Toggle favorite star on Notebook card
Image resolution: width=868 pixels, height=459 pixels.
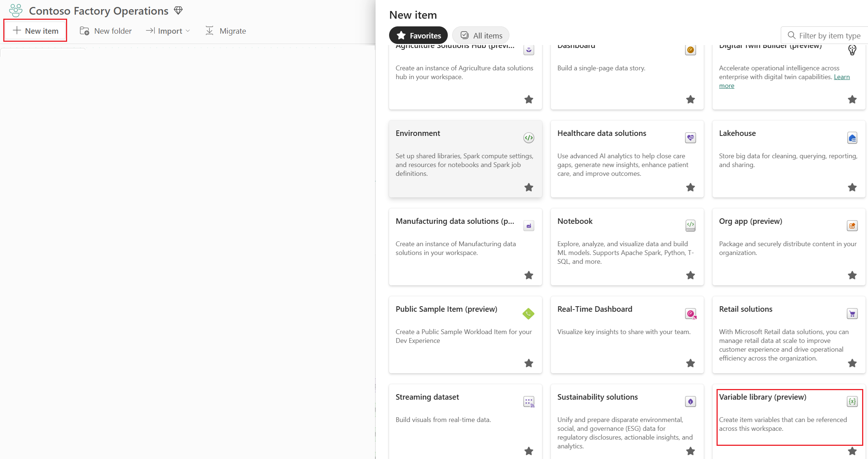click(x=690, y=275)
